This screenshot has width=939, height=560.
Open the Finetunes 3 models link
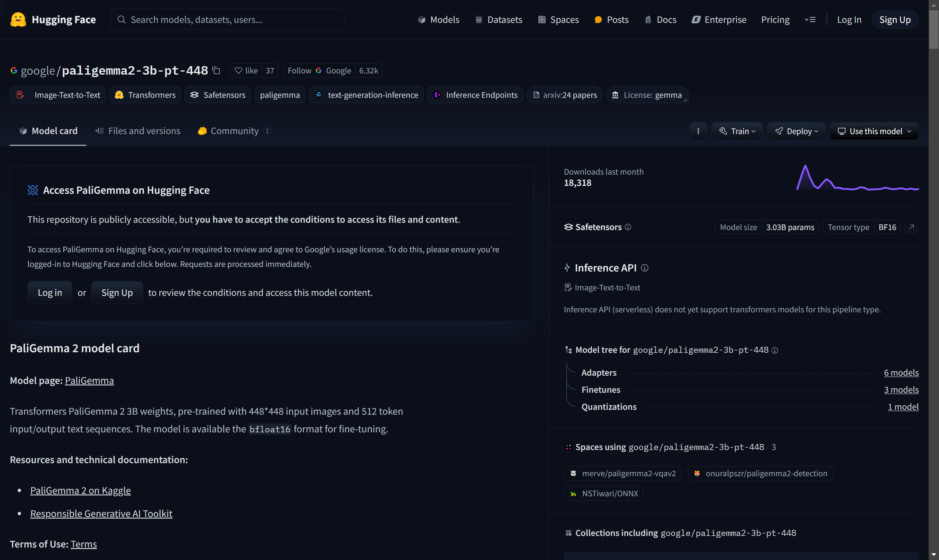[x=901, y=389]
